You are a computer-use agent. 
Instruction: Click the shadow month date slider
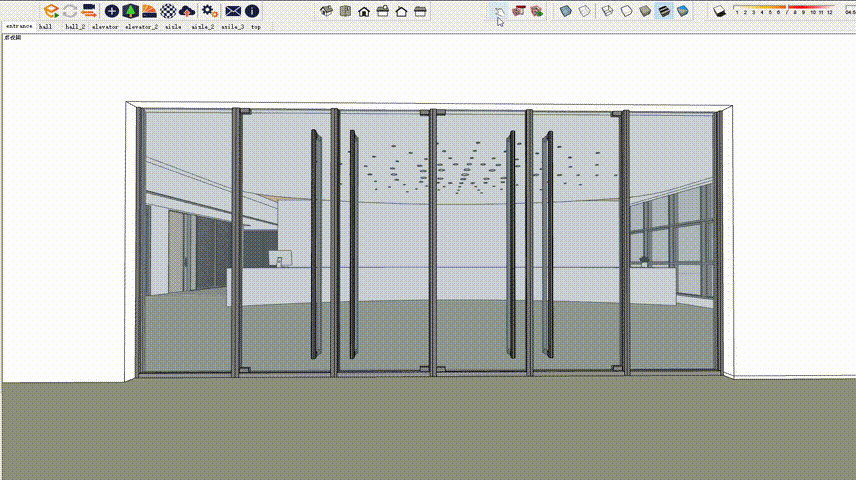[x=783, y=10]
